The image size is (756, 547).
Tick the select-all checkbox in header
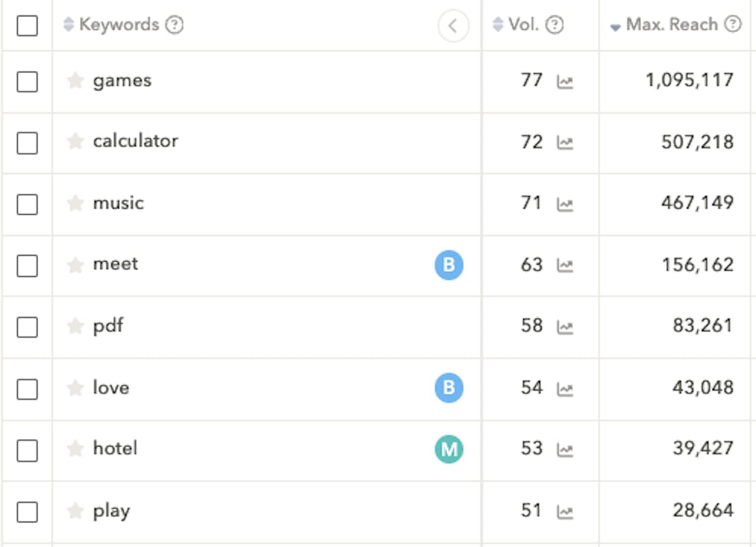[27, 25]
